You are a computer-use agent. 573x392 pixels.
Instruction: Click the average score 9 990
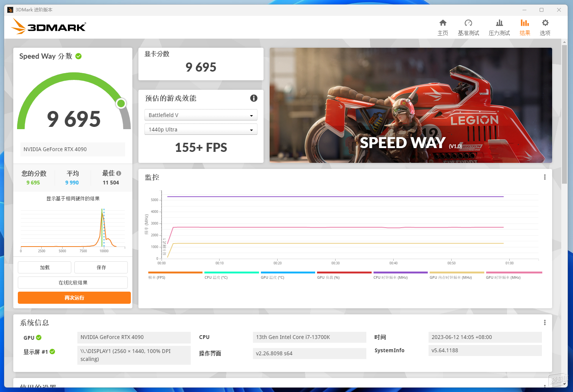pyautogui.click(x=72, y=183)
